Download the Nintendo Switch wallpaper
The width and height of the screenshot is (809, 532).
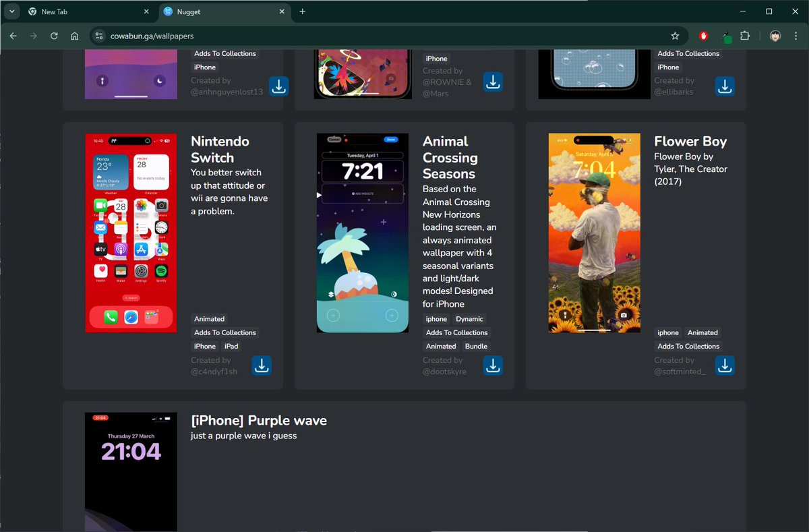(x=262, y=365)
